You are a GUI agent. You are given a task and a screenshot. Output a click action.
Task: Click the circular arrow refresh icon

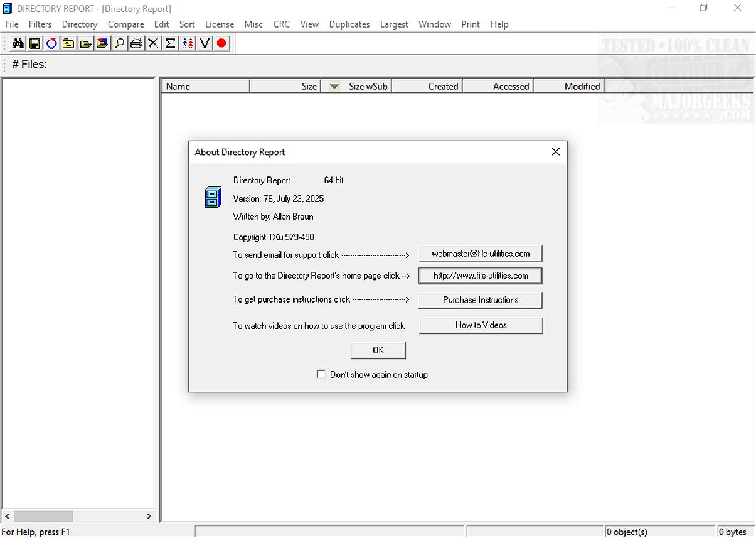(x=51, y=43)
